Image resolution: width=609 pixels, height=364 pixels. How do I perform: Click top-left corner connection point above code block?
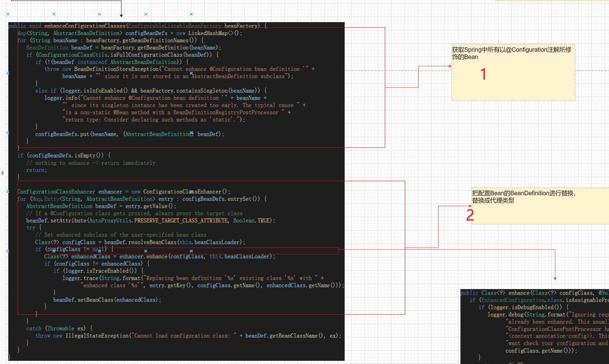(8, 14)
